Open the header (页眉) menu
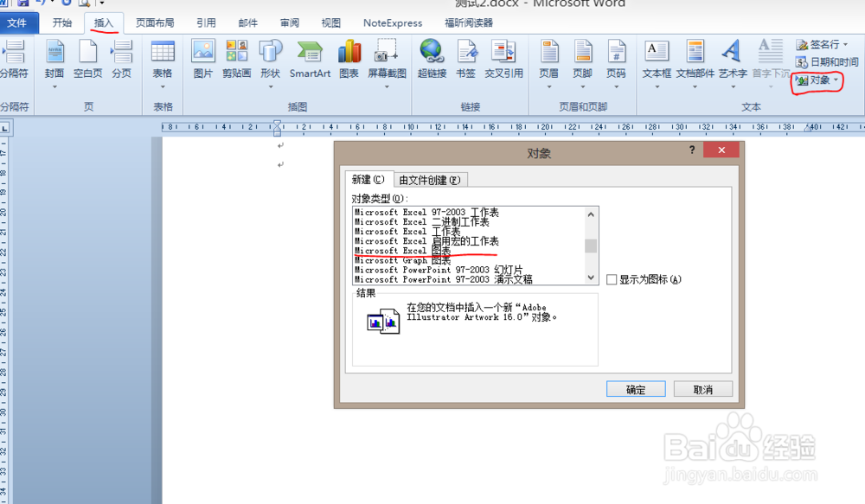The image size is (865, 504). pos(549,60)
